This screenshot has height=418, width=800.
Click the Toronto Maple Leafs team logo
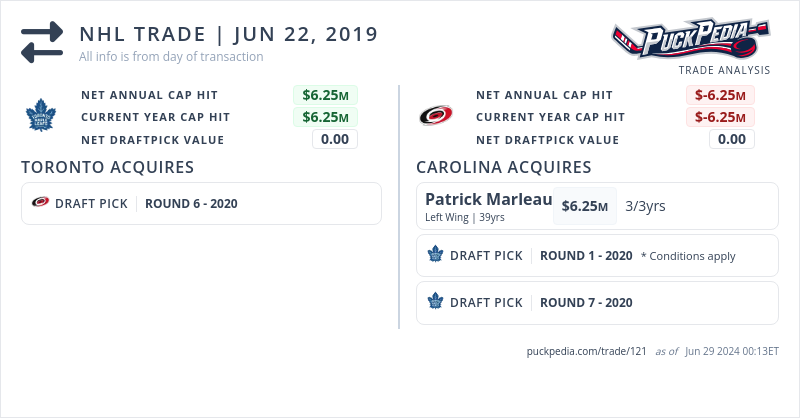coord(41,116)
